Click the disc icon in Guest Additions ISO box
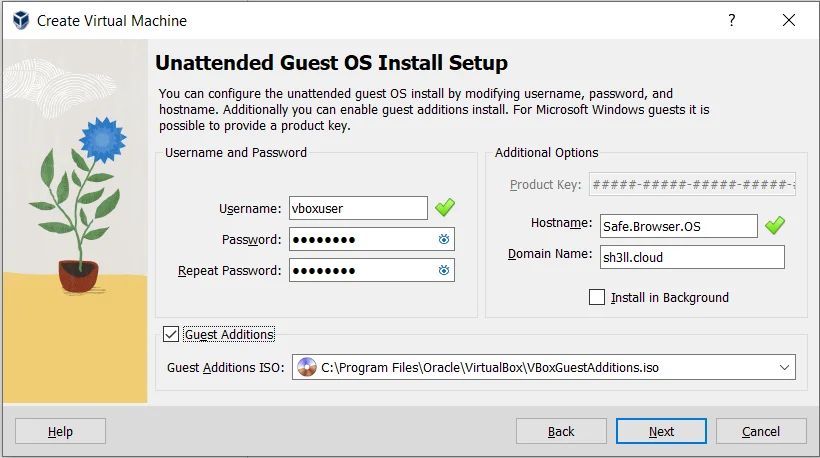This screenshot has width=820, height=458. click(x=307, y=367)
